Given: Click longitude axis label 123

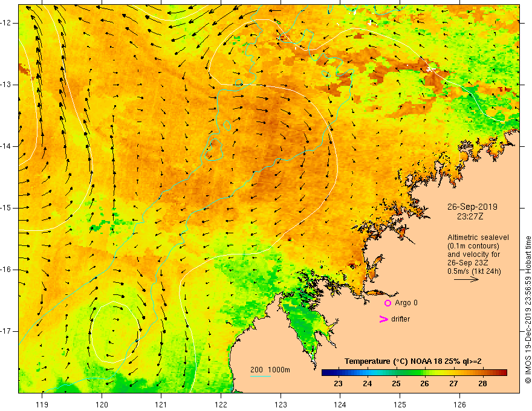Looking at the screenshot, I should tap(281, 404).
